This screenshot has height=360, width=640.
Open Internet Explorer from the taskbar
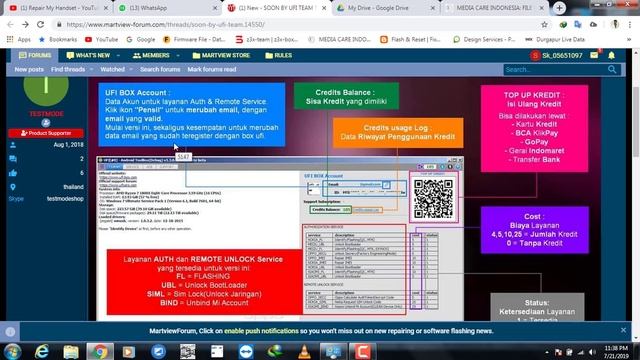(x=42, y=351)
